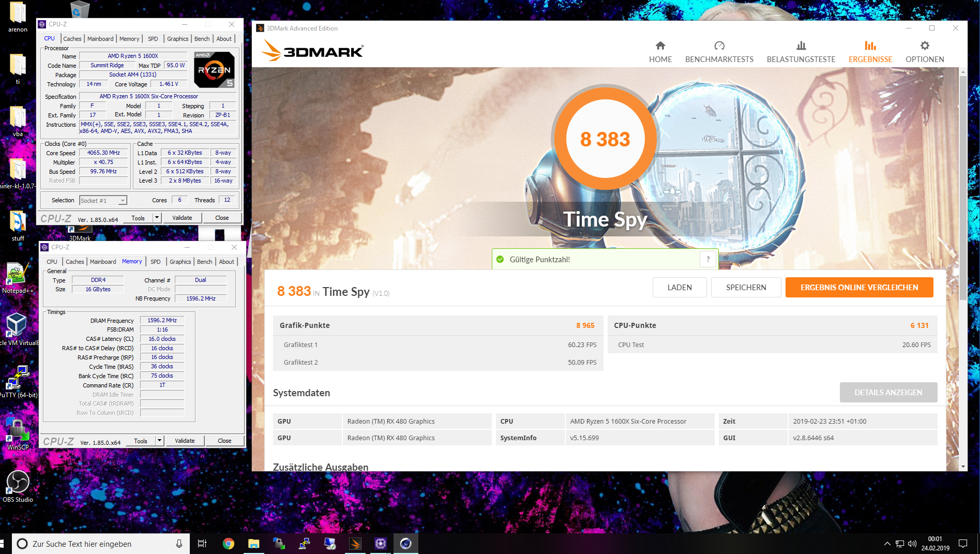
Task: Click the SystemInfo v5.15.699 value
Action: pyautogui.click(x=584, y=438)
